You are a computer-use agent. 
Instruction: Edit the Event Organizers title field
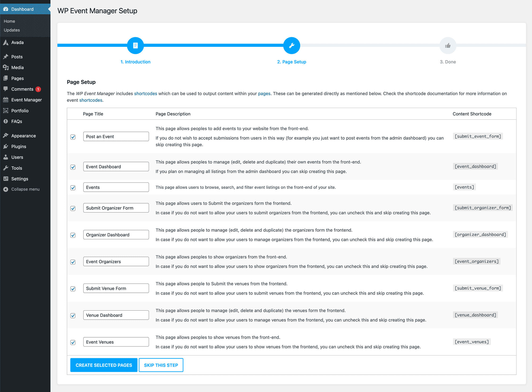click(116, 261)
